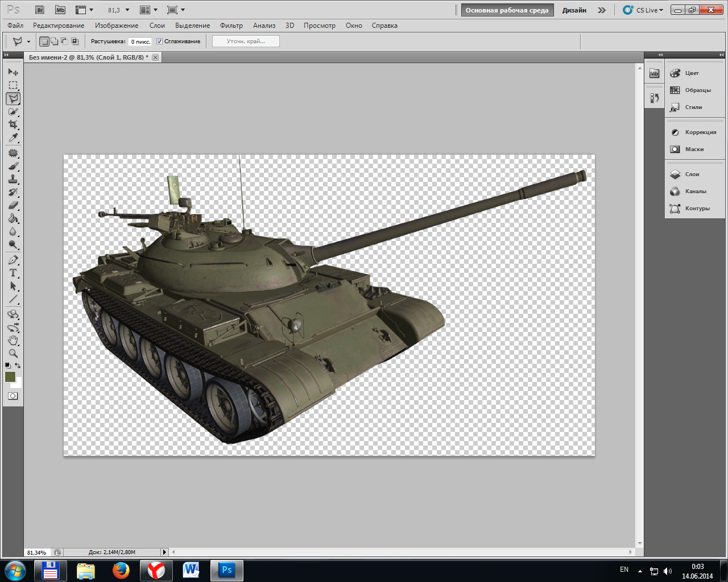Screen dimensions: 728x582
Task: Toggle the Сглаживание checkbox
Action: (159, 41)
